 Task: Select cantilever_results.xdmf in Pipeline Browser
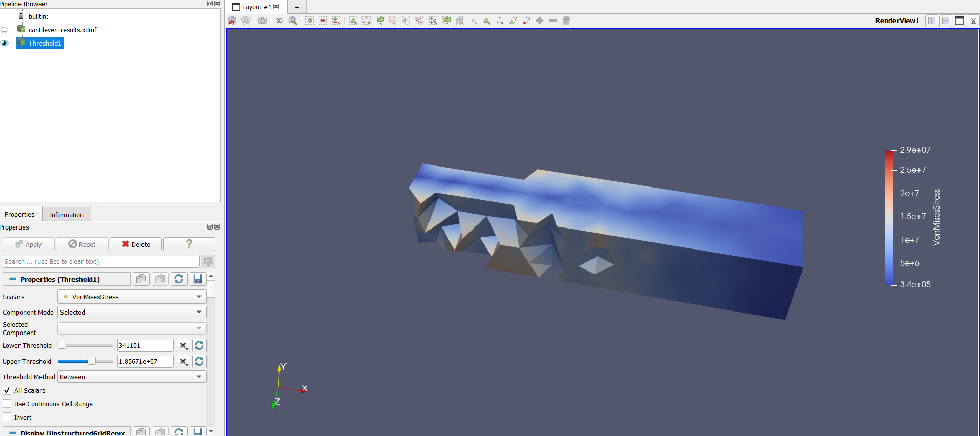coord(62,30)
